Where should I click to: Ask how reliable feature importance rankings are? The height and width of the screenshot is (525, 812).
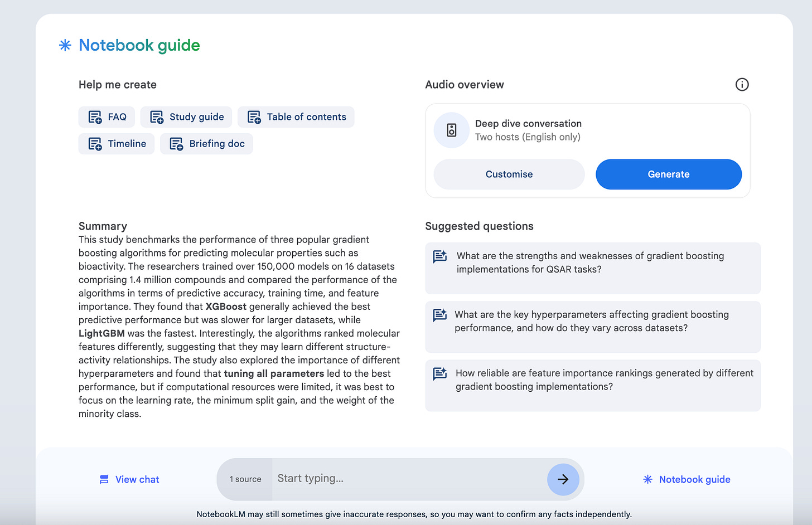pyautogui.click(x=593, y=385)
